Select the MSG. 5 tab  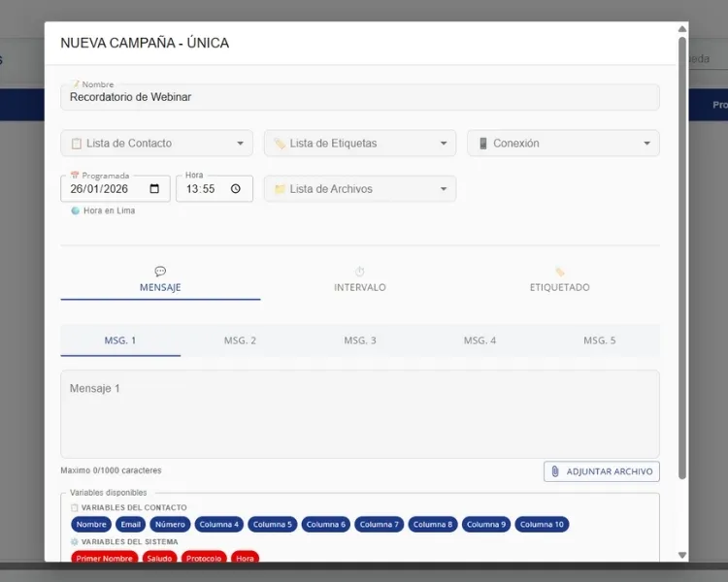click(x=599, y=340)
